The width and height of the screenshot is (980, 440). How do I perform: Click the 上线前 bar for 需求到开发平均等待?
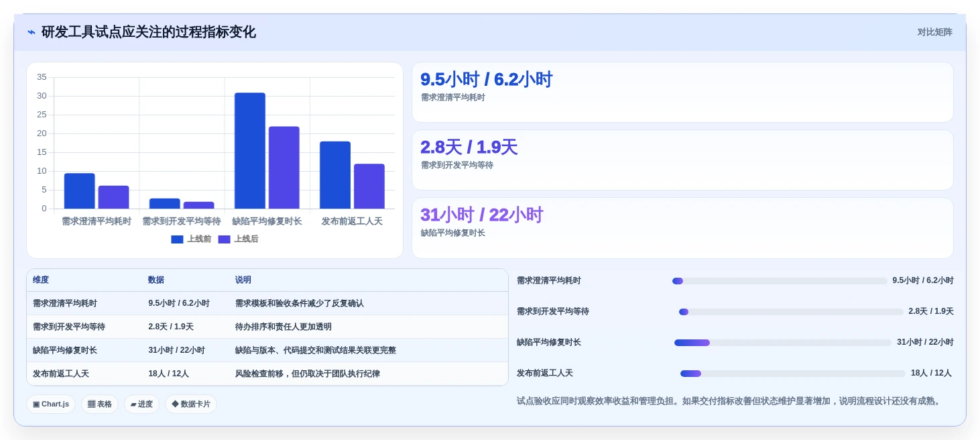click(164, 203)
